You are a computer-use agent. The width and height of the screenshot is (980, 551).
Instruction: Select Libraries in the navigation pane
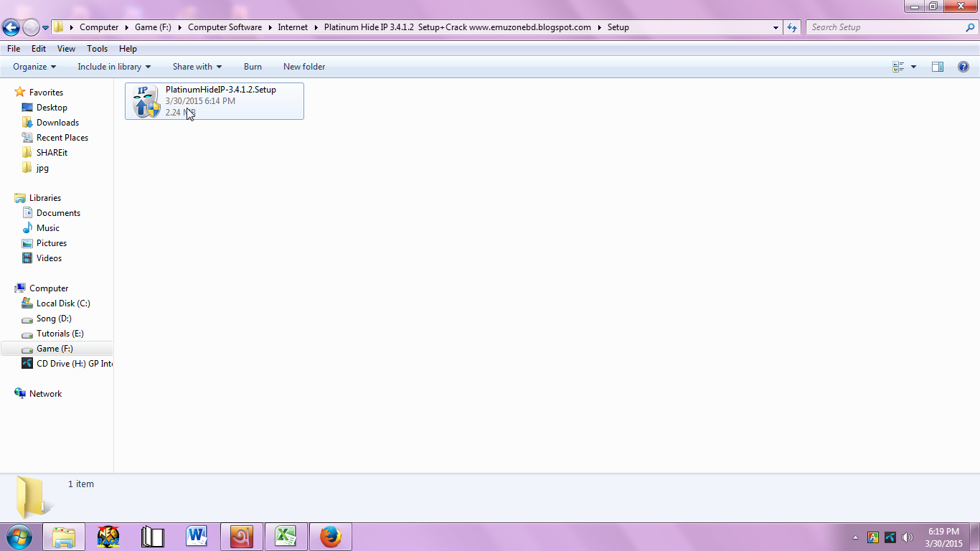(x=45, y=198)
